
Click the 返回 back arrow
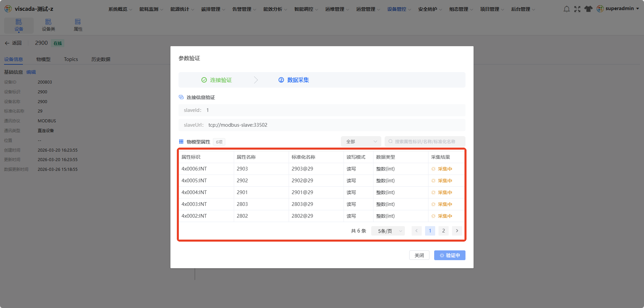pyautogui.click(x=7, y=43)
